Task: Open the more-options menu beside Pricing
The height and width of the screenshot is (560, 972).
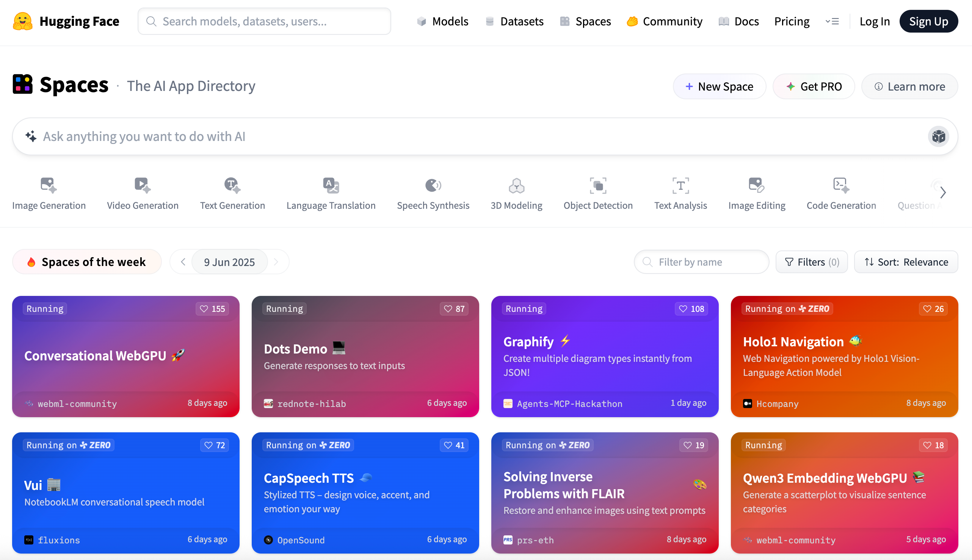Action: click(x=832, y=22)
